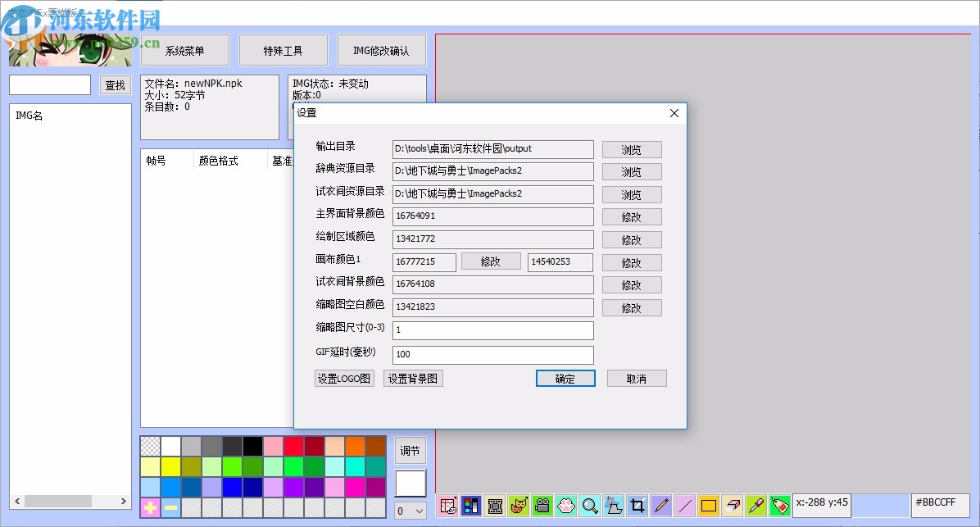
Task: Click the 设置LOGO图 button
Action: (343, 378)
